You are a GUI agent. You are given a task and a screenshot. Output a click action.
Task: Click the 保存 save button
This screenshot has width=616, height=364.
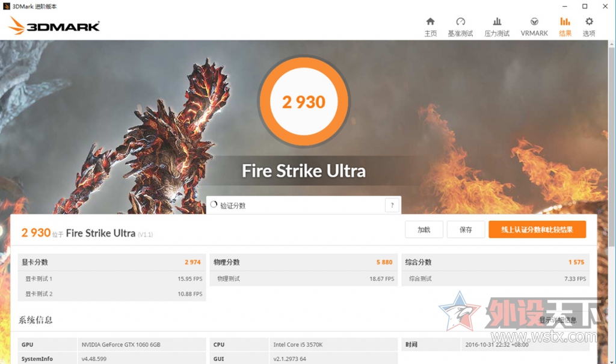[x=466, y=230]
